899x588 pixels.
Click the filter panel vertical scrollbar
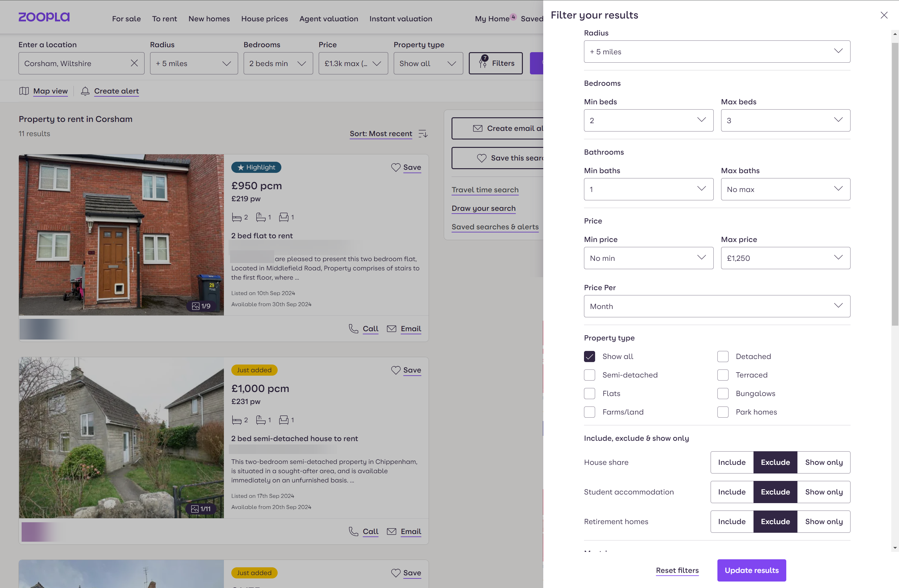pyautogui.click(x=895, y=184)
